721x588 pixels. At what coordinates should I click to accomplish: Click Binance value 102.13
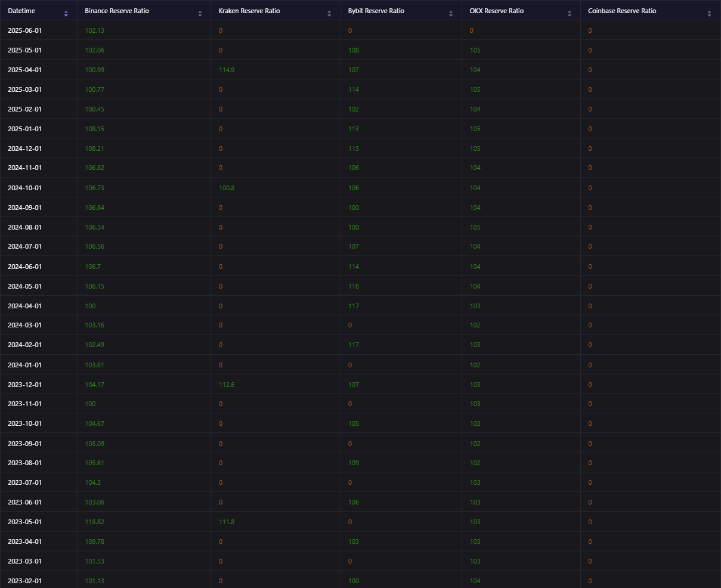pyautogui.click(x=94, y=30)
